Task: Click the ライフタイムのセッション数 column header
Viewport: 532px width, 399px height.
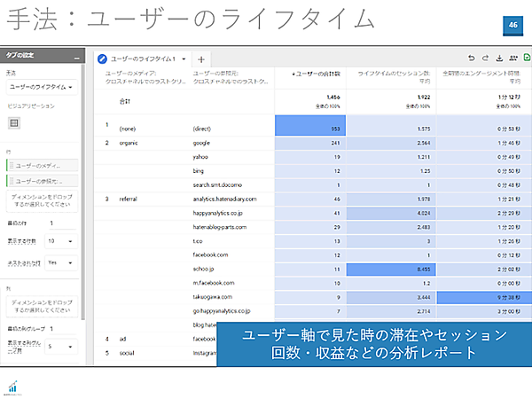Action: tap(393, 74)
